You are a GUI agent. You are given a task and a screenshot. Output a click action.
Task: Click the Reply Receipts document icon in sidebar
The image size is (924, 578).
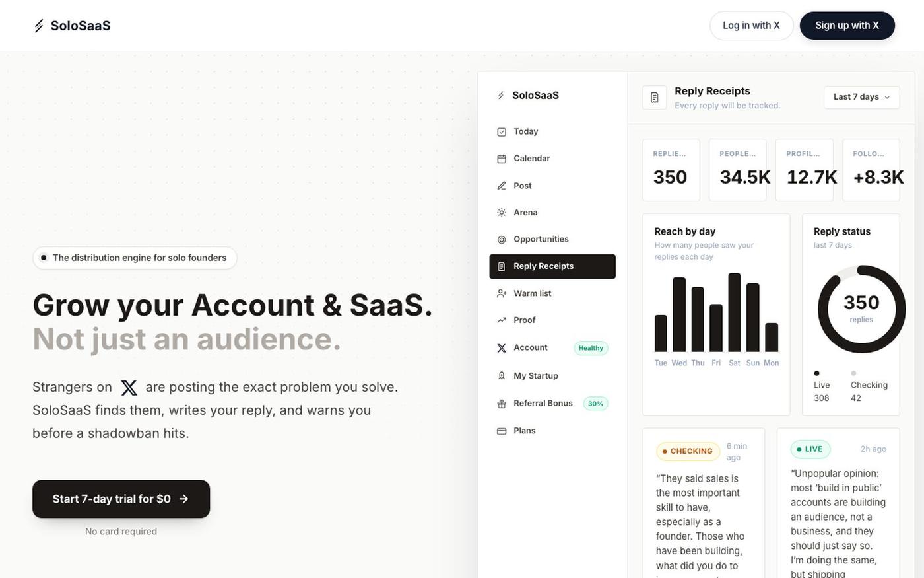click(502, 266)
